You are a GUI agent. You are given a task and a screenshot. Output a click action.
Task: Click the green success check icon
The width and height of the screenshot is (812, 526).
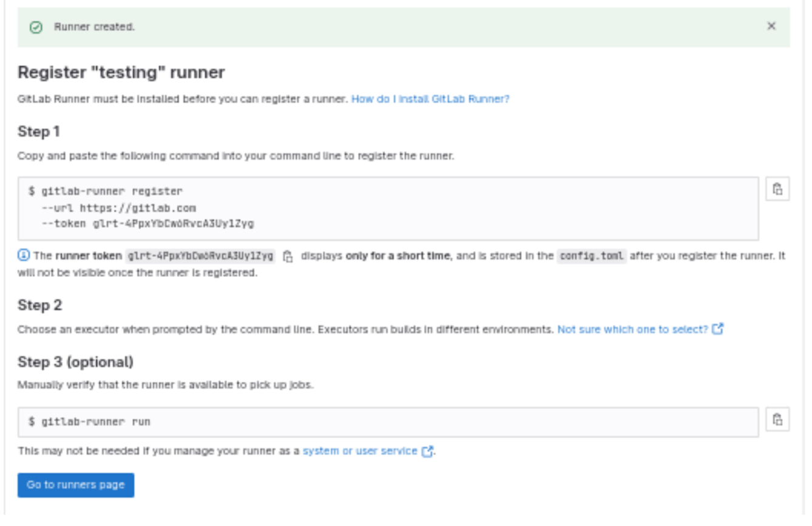click(36, 27)
